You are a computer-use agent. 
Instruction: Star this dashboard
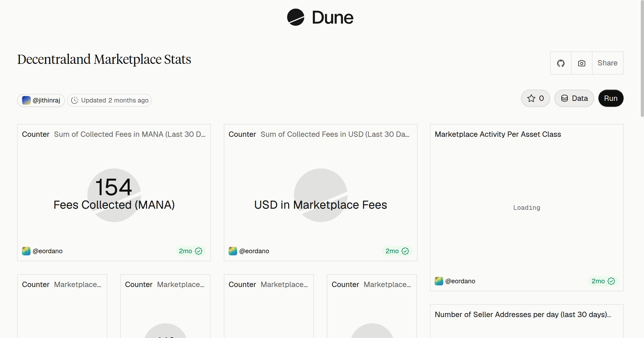[x=536, y=98]
